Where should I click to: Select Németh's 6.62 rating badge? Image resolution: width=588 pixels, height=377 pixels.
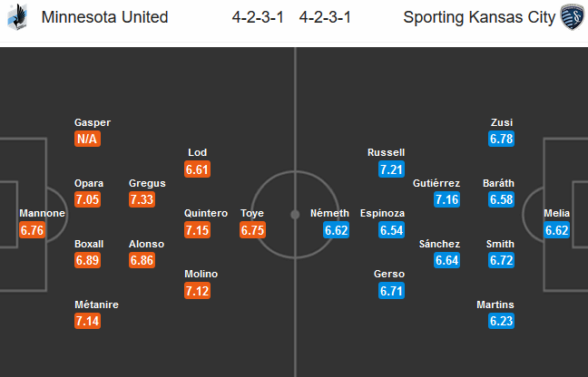pos(337,230)
